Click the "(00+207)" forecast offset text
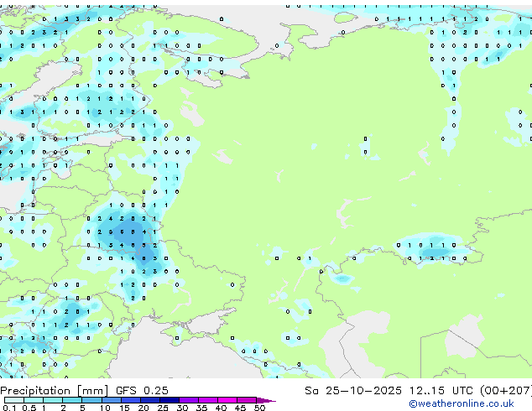 pyautogui.click(x=506, y=391)
